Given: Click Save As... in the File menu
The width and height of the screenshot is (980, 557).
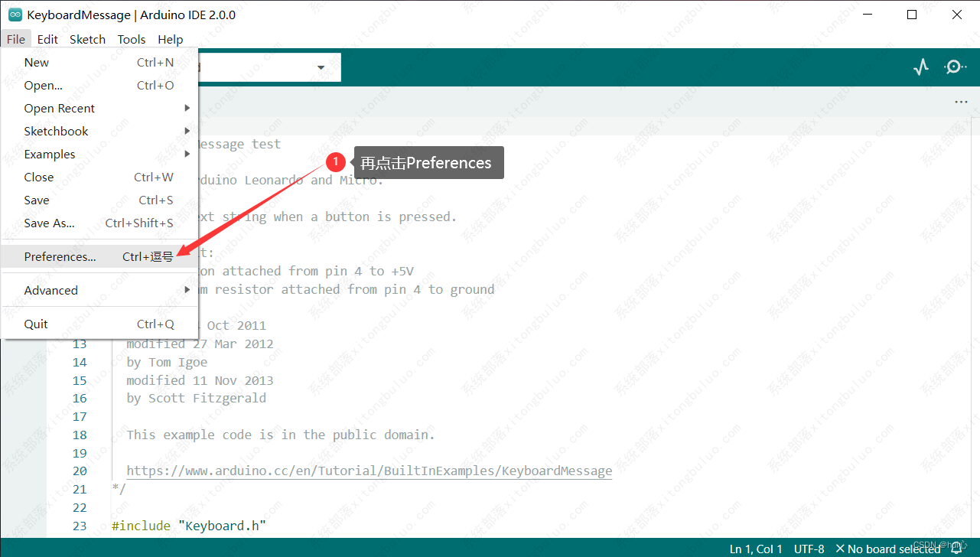Looking at the screenshot, I should [49, 223].
